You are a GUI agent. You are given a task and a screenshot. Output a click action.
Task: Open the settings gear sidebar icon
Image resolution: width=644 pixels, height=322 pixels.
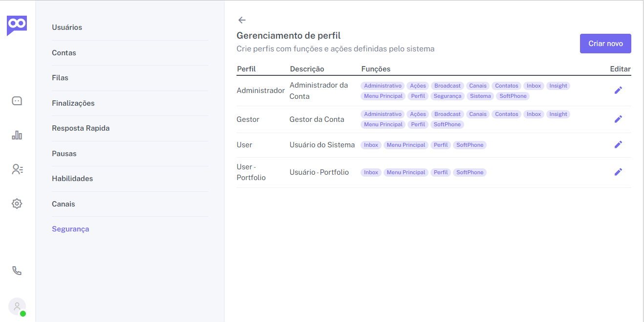(17, 204)
